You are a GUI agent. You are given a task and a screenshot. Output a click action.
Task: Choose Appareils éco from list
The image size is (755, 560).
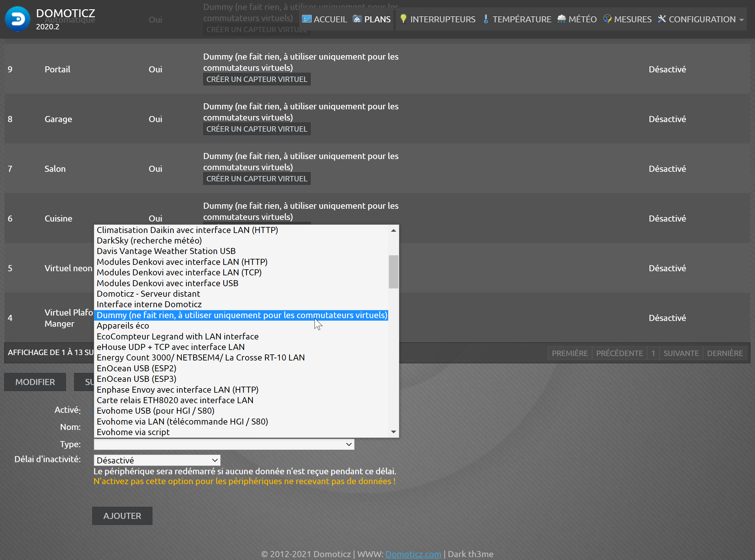coord(123,326)
